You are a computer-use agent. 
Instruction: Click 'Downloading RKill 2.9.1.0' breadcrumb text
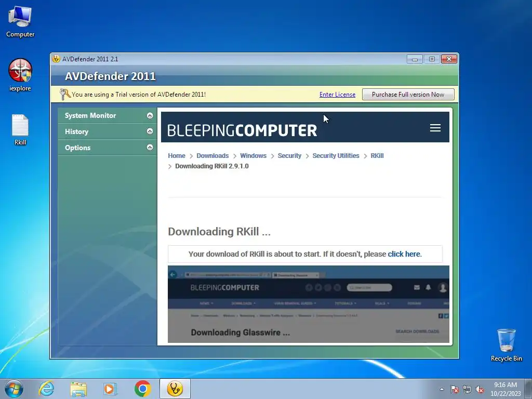[212, 166]
